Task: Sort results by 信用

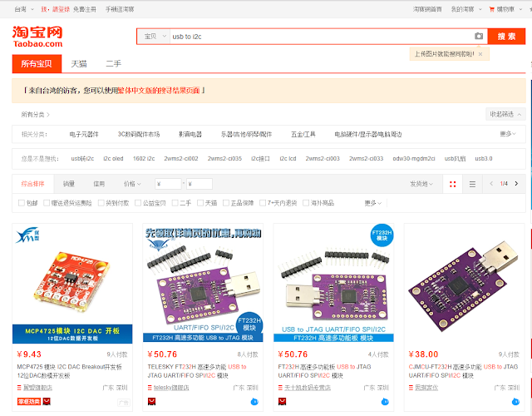Action: point(99,184)
